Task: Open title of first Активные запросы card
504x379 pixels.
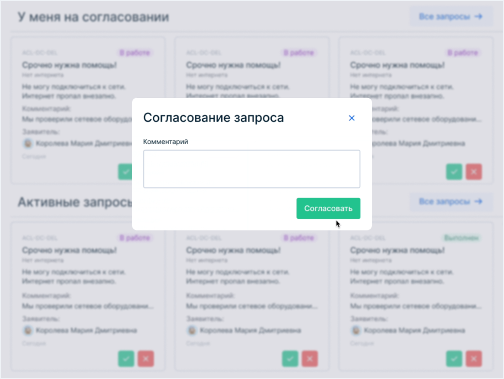Action: [69, 250]
